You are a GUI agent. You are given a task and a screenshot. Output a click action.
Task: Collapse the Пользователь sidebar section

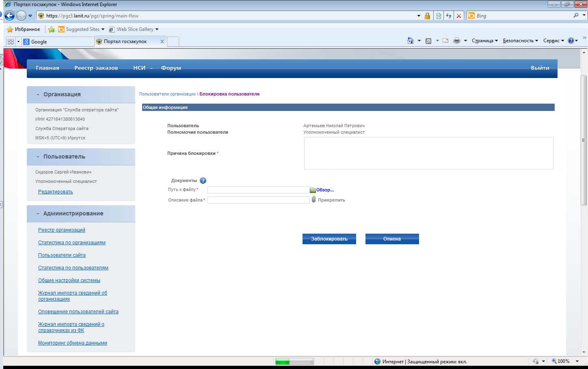click(x=38, y=157)
